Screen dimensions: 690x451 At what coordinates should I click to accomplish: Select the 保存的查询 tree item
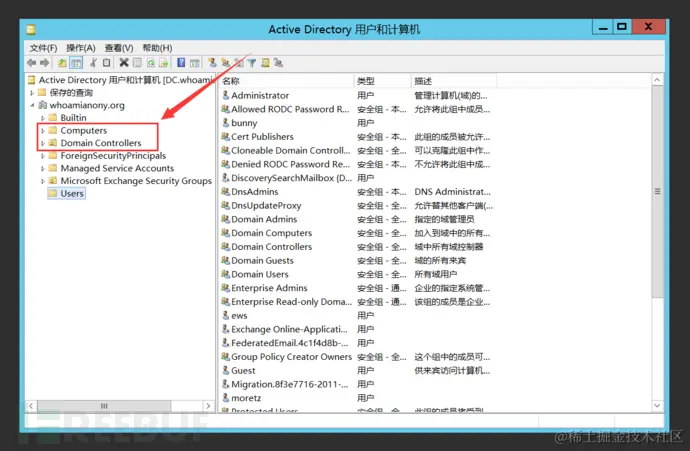coord(71,92)
